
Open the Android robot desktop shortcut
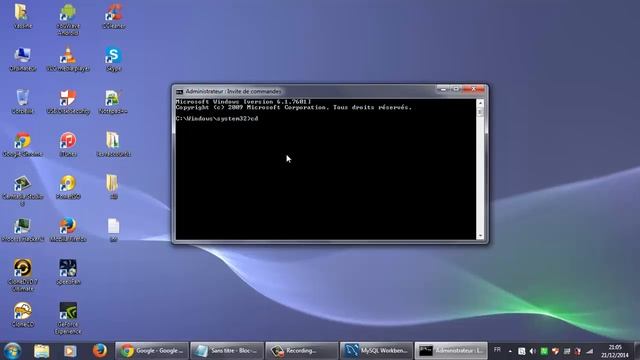click(x=68, y=19)
